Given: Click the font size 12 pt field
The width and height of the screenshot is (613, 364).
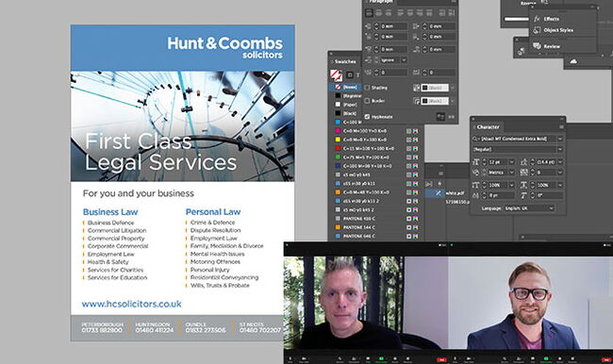Looking at the screenshot, I should 497,162.
